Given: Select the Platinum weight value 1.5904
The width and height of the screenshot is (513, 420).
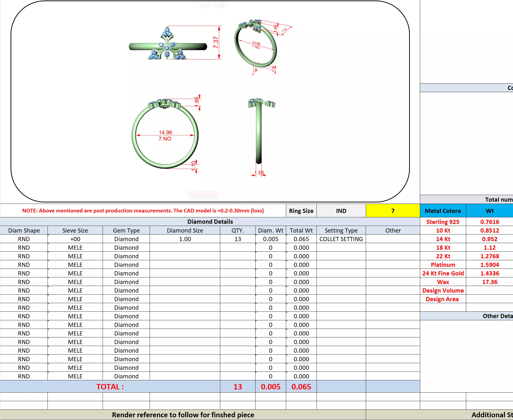Looking at the screenshot, I should point(489,265).
